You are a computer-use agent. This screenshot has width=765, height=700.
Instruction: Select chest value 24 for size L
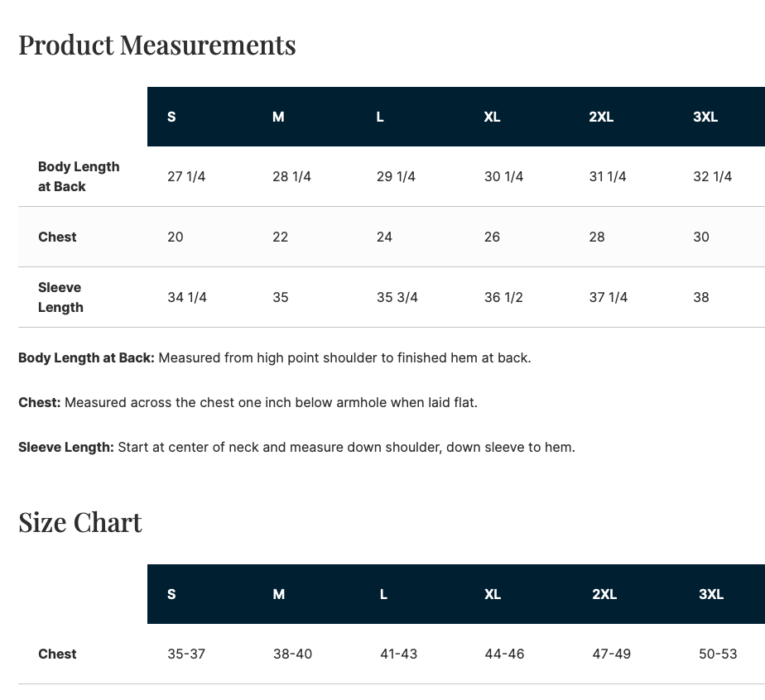point(384,237)
